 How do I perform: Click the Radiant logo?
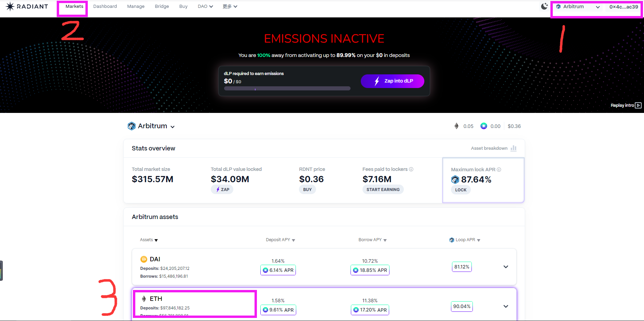(x=27, y=6)
